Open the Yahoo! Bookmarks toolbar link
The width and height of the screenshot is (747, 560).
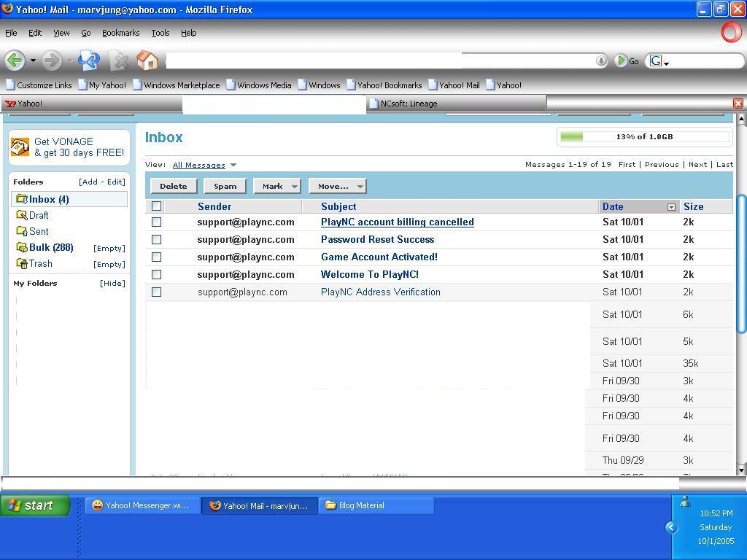tap(384, 85)
